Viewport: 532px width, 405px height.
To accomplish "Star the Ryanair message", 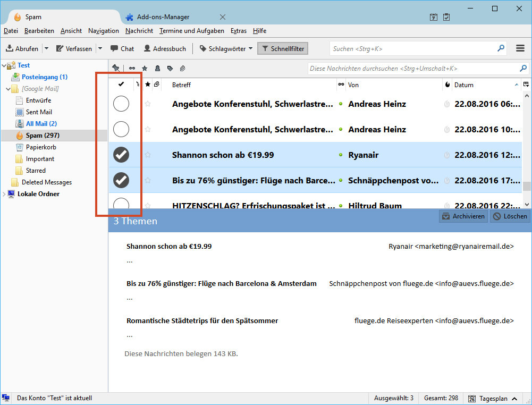I will (x=148, y=155).
